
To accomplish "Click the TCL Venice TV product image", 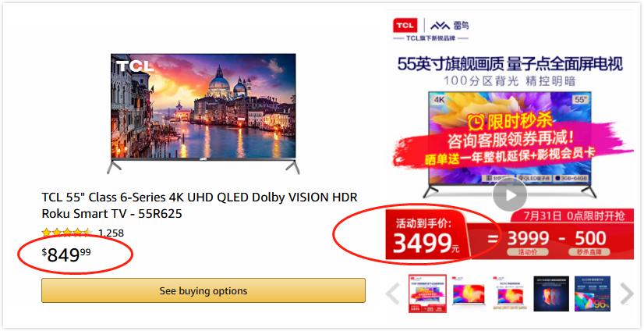I will [203, 113].
